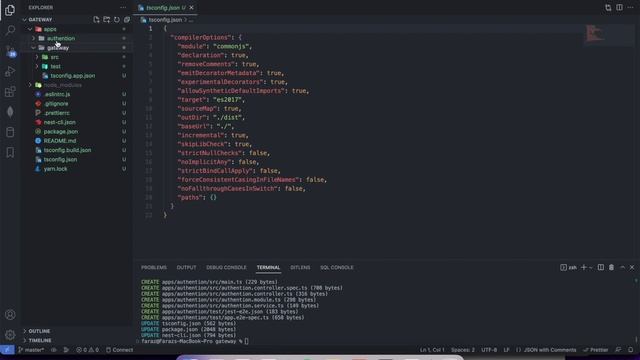Create a new file in GATEWAY explorer
The height and width of the screenshot is (360, 640).
[x=96, y=19]
